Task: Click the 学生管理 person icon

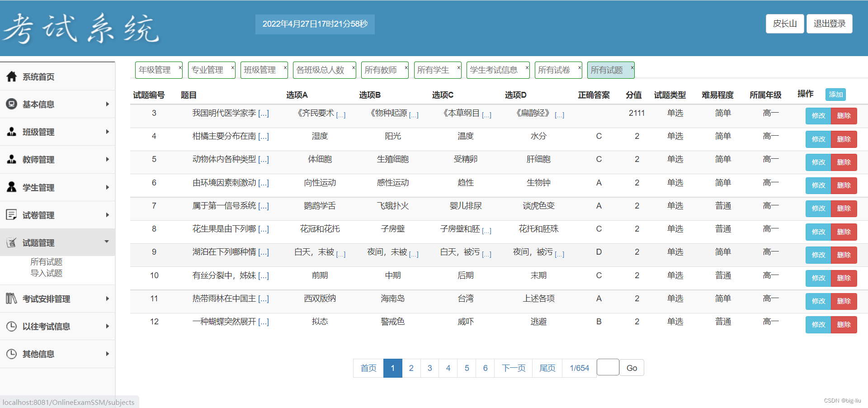Action: coord(12,187)
